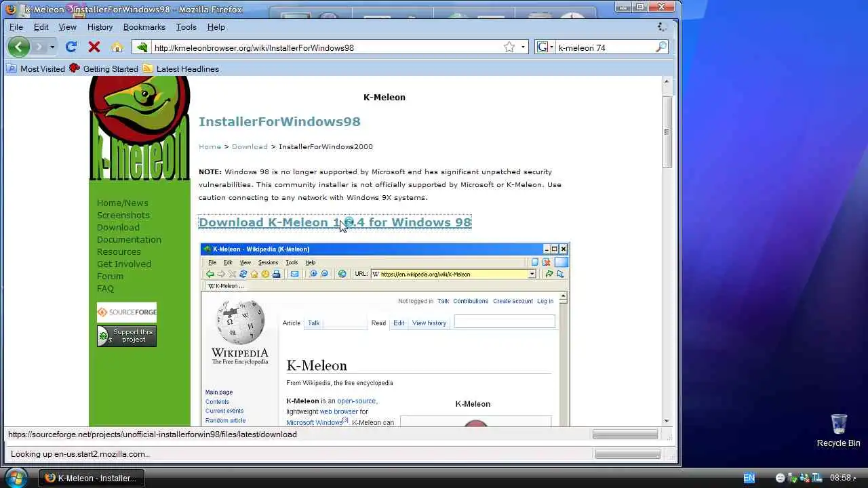Screen dimensions: 868x488
Task: Open Screenshots in the sidebar
Action: click(x=123, y=215)
